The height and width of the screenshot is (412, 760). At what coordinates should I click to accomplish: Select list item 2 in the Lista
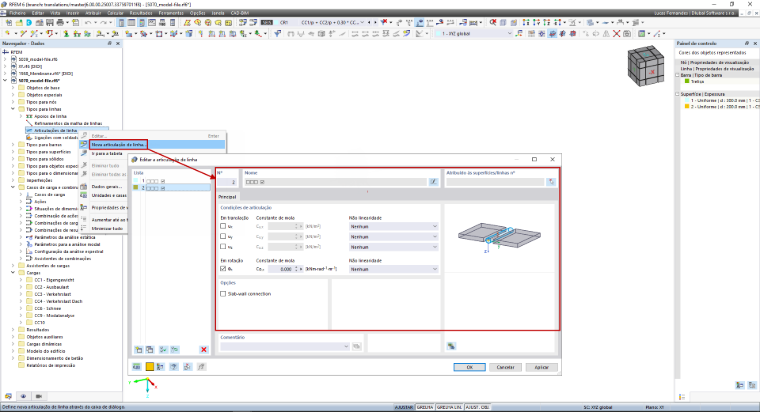click(172, 188)
